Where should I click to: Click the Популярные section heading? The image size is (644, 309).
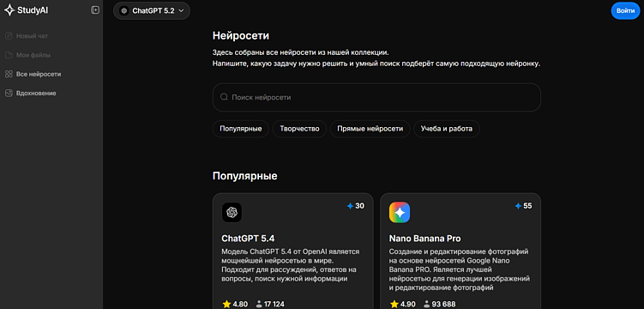click(244, 176)
